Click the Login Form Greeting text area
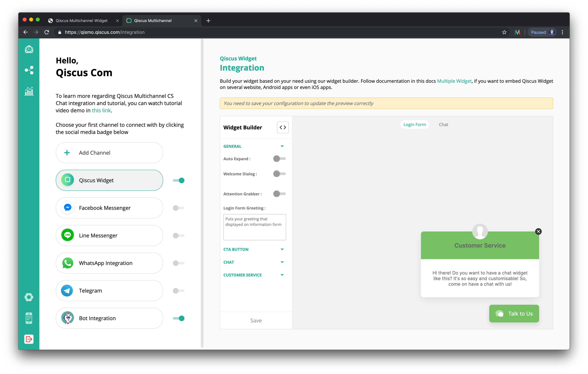Viewport: 588px width, 374px height. [254, 227]
